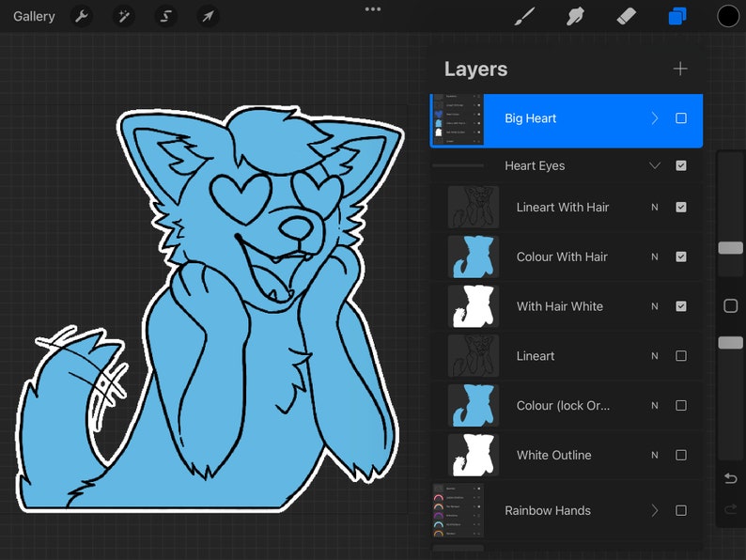The height and width of the screenshot is (560, 746).
Task: Adjust the brush size slider handle
Action: pos(730,248)
